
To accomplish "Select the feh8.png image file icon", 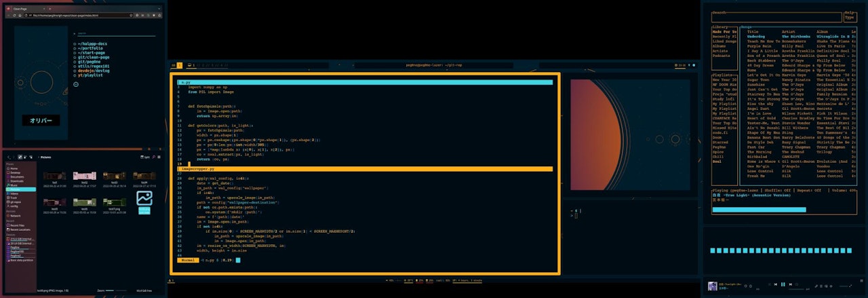I will click(144, 198).
